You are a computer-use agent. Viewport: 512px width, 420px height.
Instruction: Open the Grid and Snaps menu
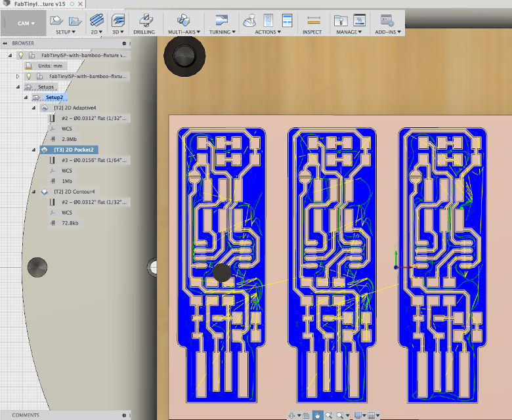tap(373, 415)
